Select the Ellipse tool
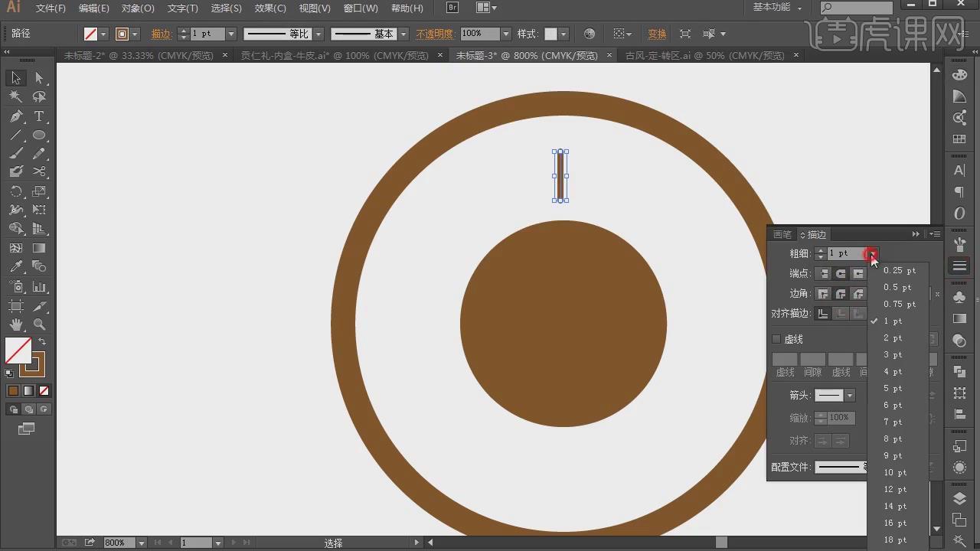Viewport: 980px width, 551px height. coord(39,135)
